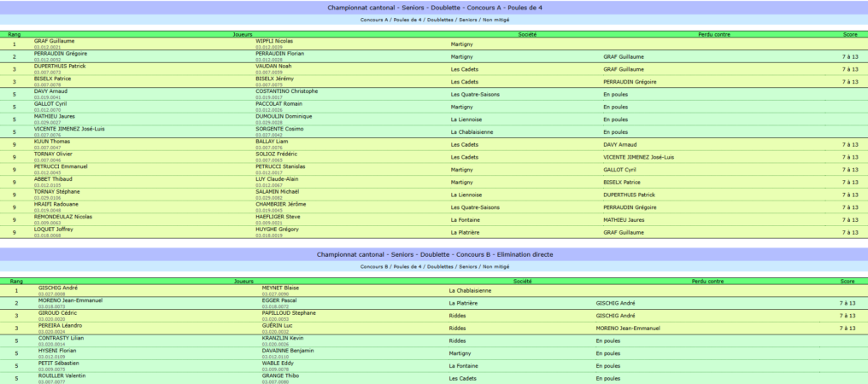Click player MEYNET Blaise

281,288
